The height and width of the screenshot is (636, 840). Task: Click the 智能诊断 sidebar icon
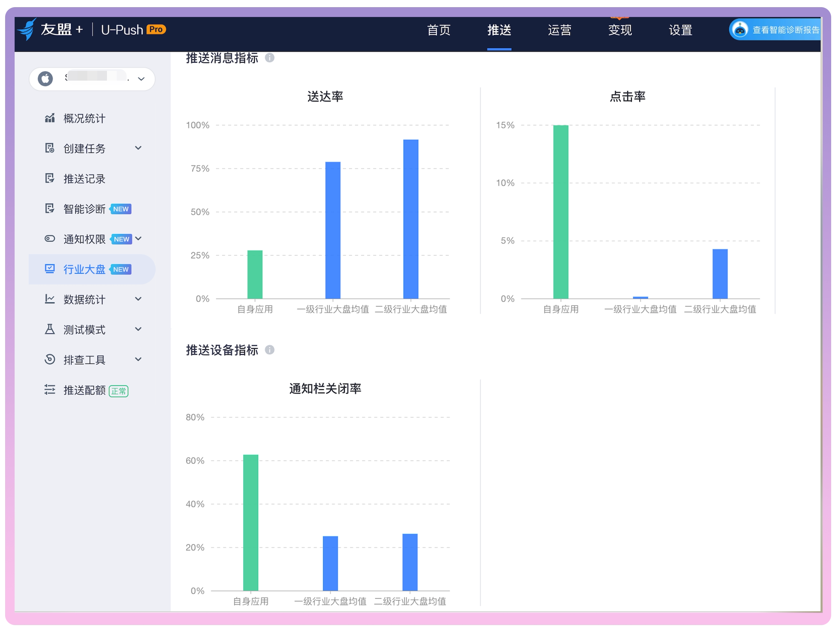pos(49,209)
